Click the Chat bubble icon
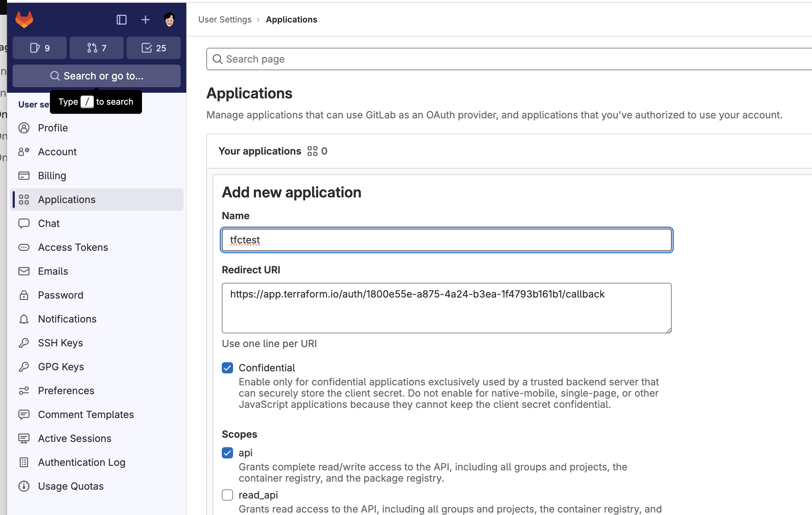Image resolution: width=812 pixels, height=515 pixels. [x=24, y=223]
